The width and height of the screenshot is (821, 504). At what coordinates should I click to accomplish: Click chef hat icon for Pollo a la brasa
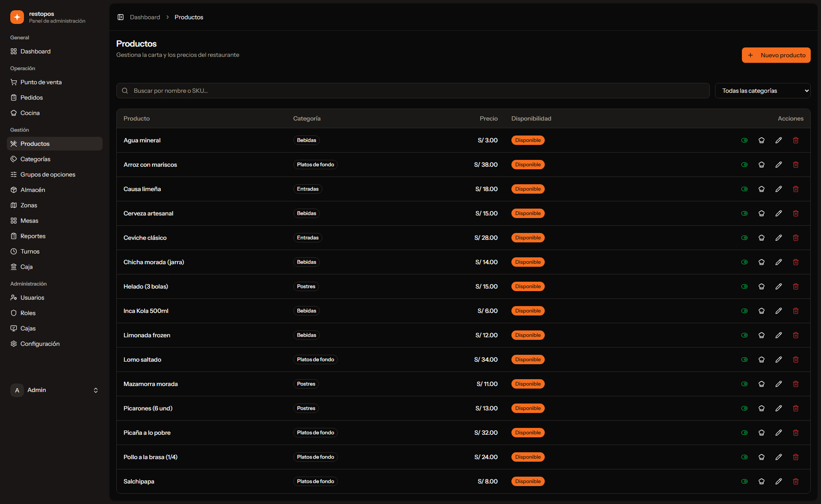(x=762, y=457)
